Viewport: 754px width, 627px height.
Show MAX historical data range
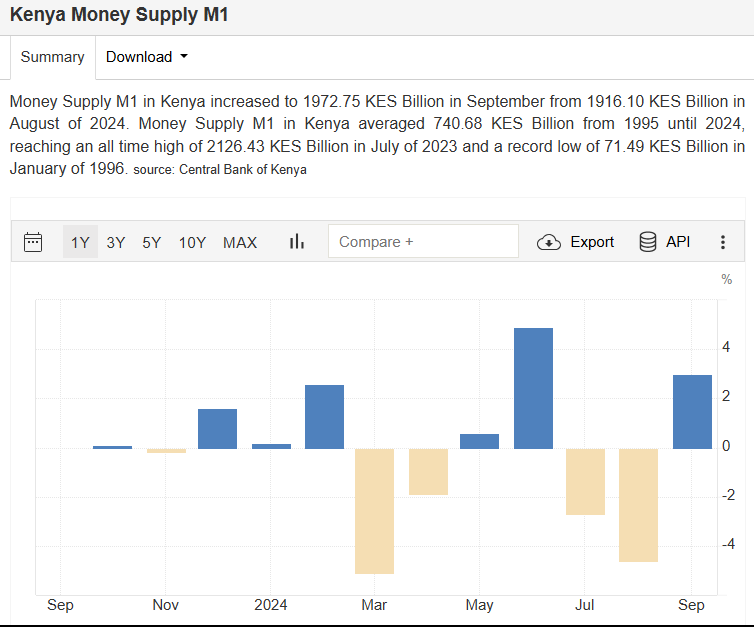point(240,242)
